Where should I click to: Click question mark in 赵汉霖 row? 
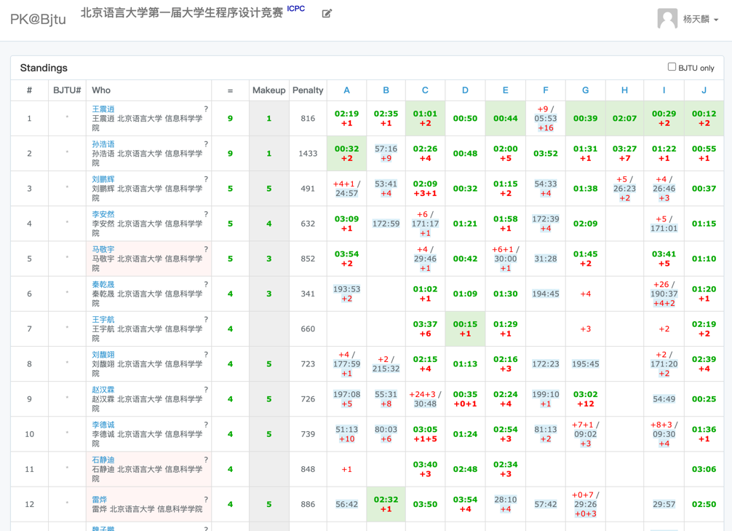[x=206, y=389]
